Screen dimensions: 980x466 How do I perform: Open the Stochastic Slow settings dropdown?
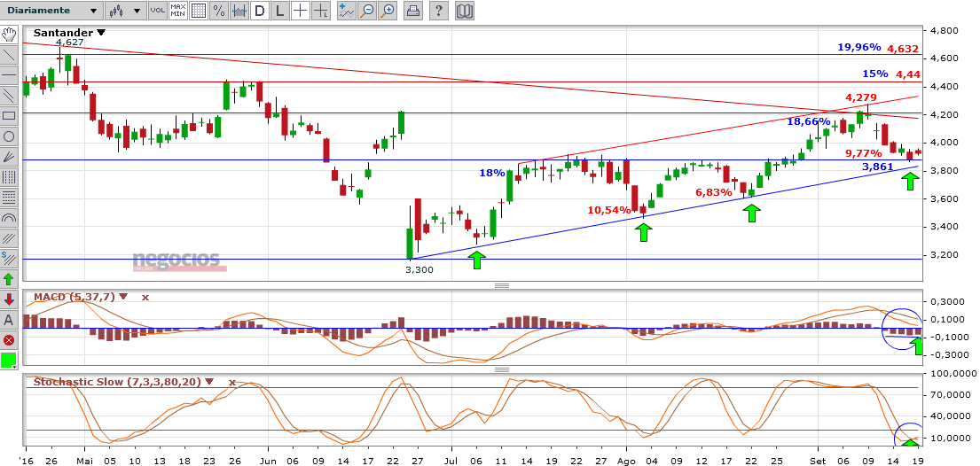coord(208,382)
